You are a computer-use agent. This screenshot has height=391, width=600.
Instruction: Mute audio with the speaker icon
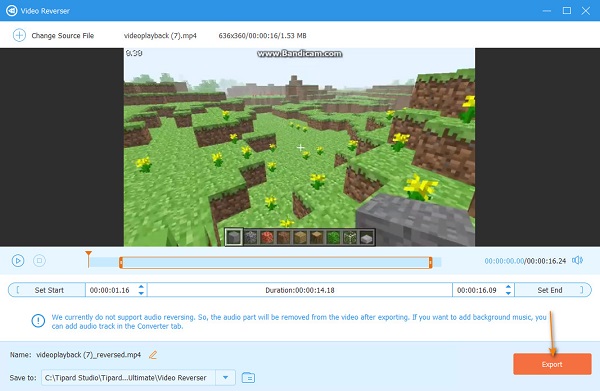pos(577,261)
